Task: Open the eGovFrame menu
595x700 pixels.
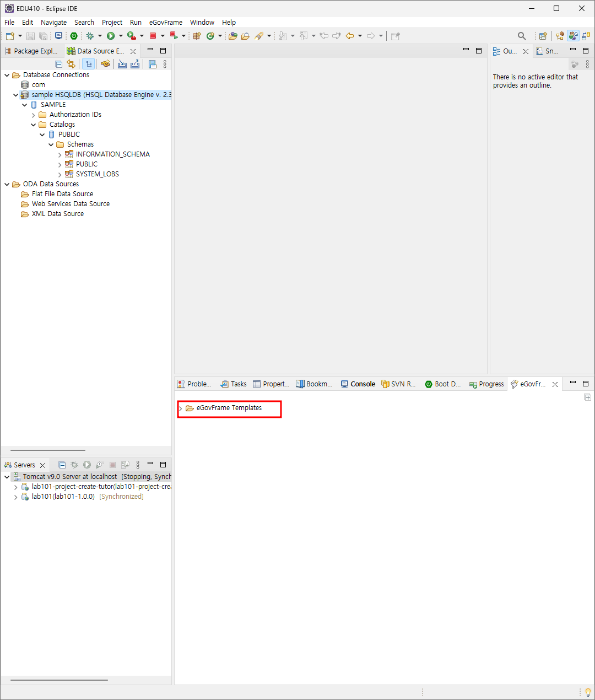Action: tap(166, 23)
